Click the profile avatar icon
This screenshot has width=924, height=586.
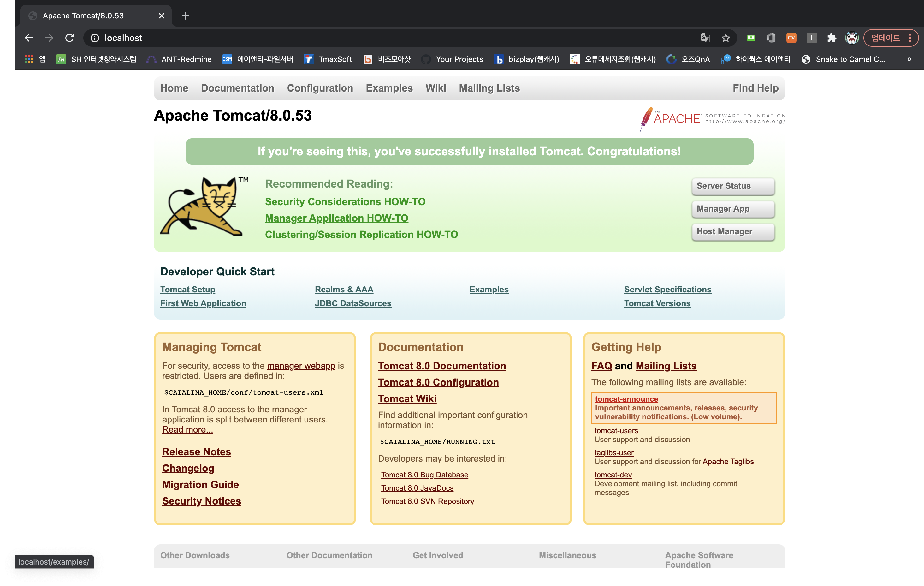pyautogui.click(x=851, y=38)
